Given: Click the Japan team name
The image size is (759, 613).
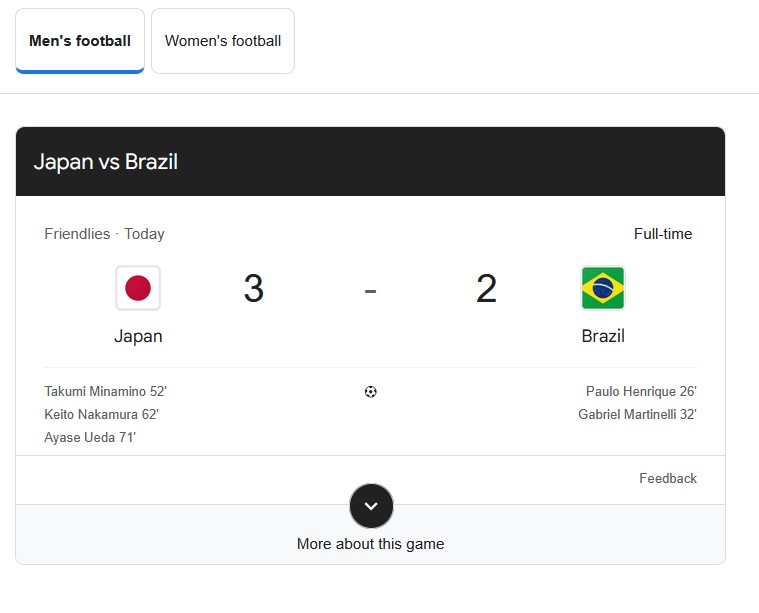Looking at the screenshot, I should (x=138, y=336).
